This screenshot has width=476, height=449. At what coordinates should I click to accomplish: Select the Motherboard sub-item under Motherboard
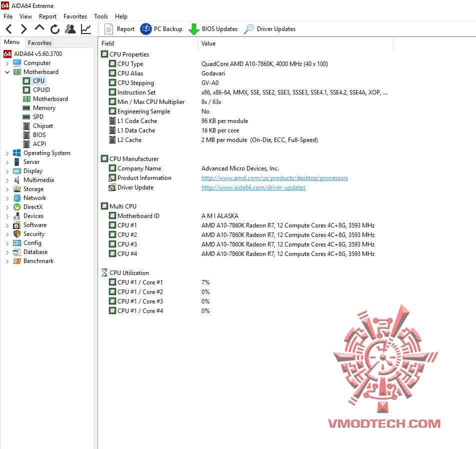(x=45, y=99)
